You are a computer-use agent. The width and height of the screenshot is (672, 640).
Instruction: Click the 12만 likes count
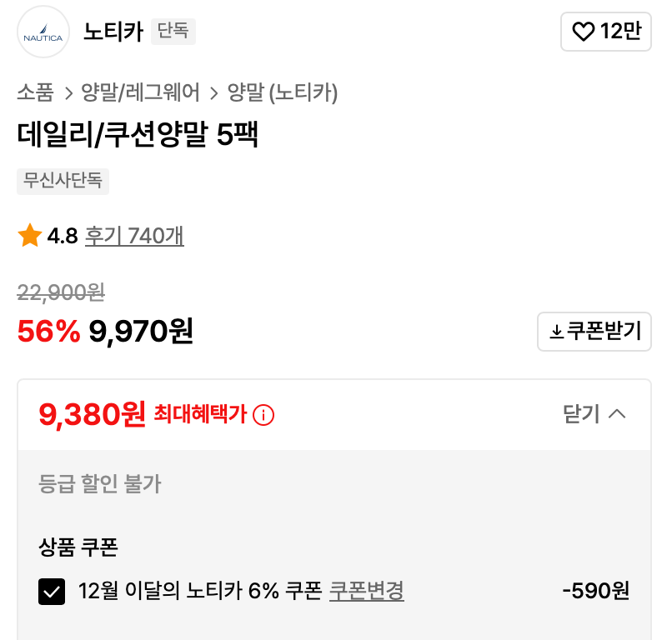621,32
